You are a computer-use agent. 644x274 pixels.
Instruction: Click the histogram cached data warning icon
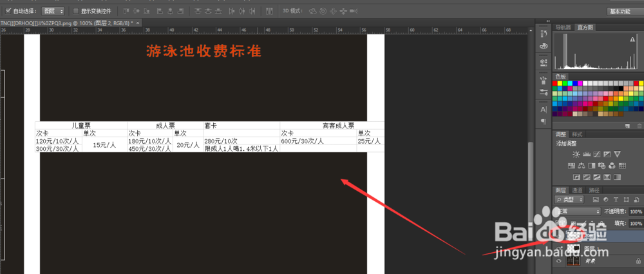[x=632, y=39]
